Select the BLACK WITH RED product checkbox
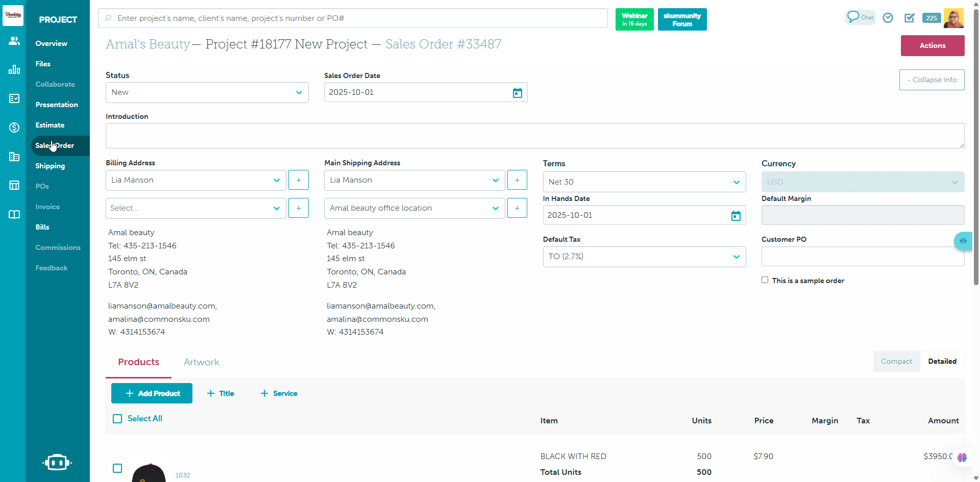Screen dimensions: 980x482 point(117,468)
